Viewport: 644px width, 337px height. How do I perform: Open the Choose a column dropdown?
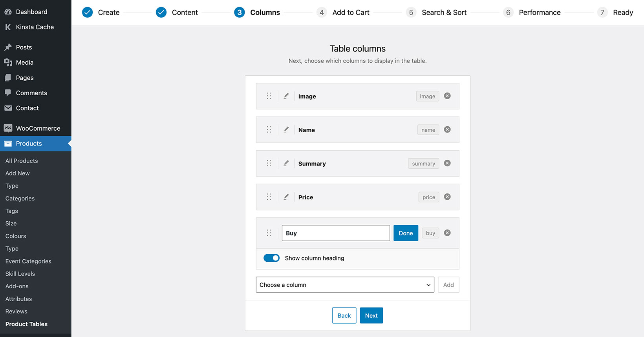(x=345, y=285)
